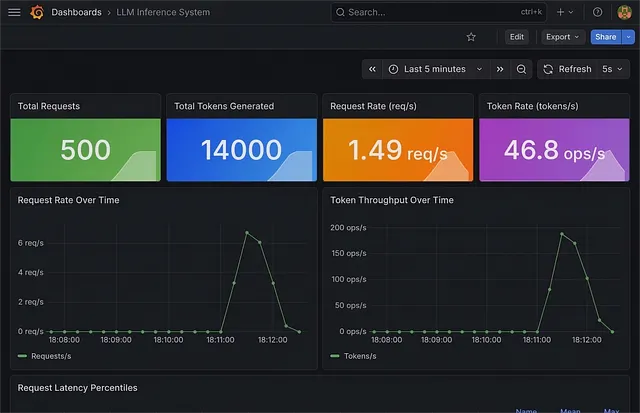The image size is (640, 413).
Task: Open the Export dropdown menu
Action: pos(562,37)
